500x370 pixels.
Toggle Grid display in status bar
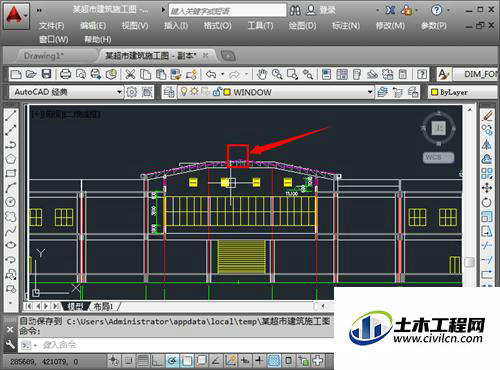pyautogui.click(x=143, y=361)
